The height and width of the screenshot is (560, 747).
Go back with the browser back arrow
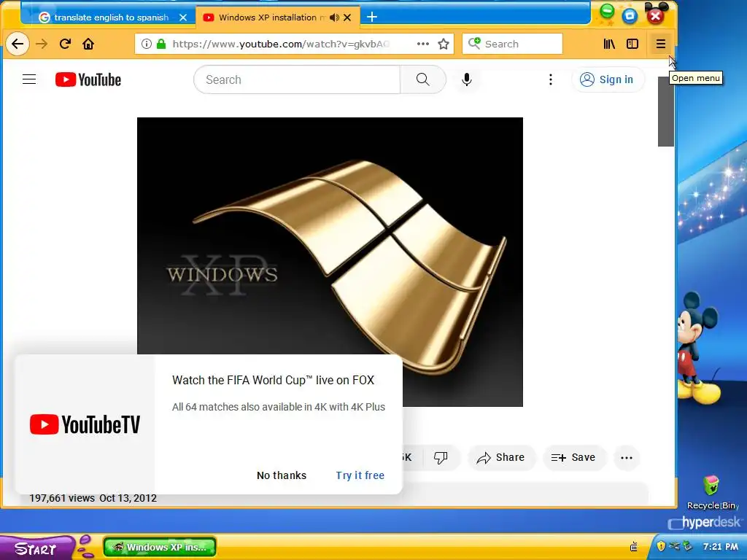[18, 44]
